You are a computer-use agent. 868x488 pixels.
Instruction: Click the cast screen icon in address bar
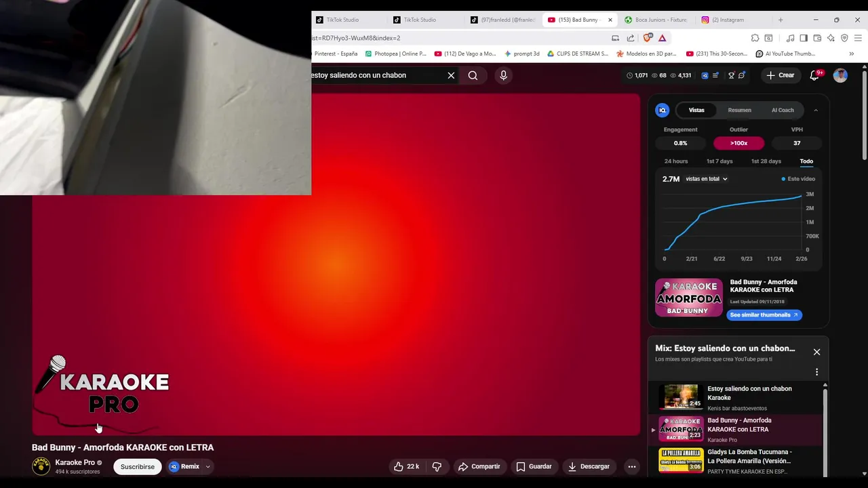(615, 38)
